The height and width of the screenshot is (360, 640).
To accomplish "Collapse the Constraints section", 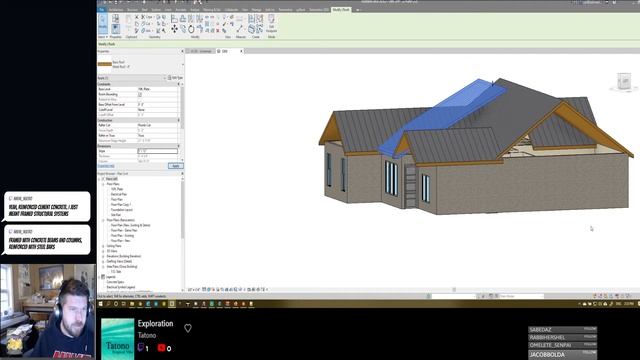I will click(x=179, y=84).
